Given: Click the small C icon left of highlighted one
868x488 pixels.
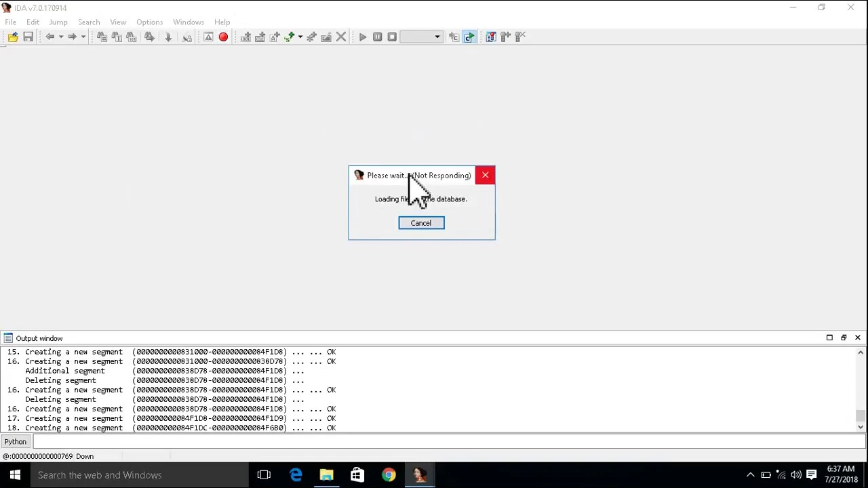Looking at the screenshot, I should [454, 37].
